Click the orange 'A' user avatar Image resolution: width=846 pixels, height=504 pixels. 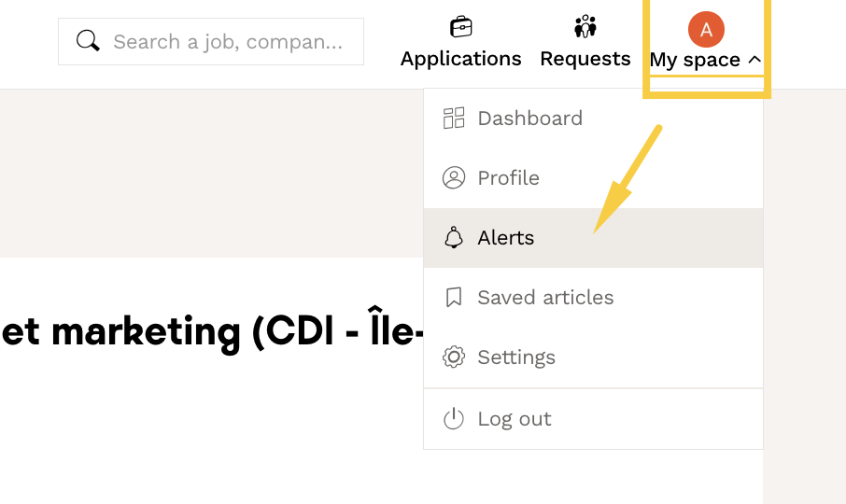706,30
